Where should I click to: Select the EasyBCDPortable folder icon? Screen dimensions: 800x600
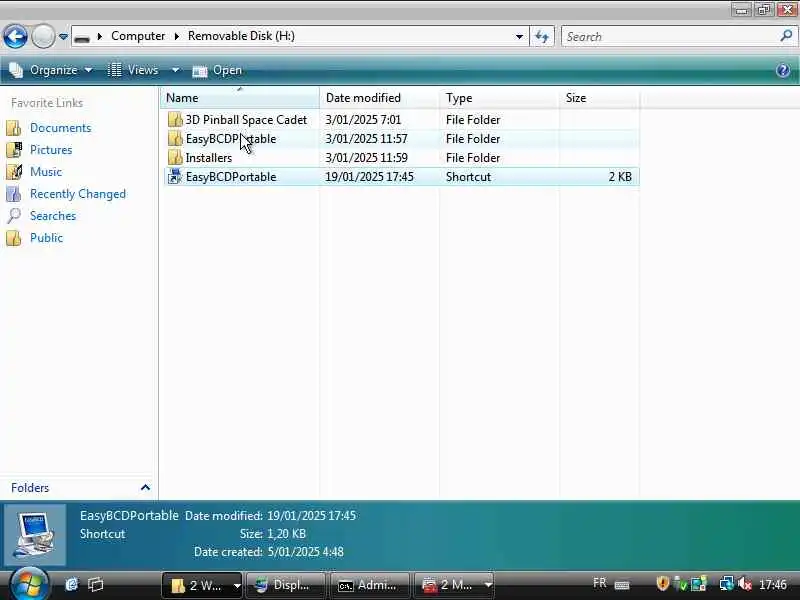click(x=175, y=138)
